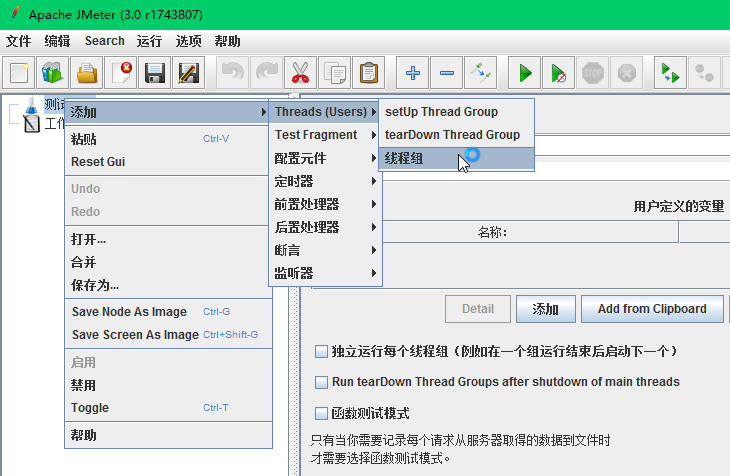
Task: Click the Redo arrow toolbar icon
Action: click(x=266, y=73)
